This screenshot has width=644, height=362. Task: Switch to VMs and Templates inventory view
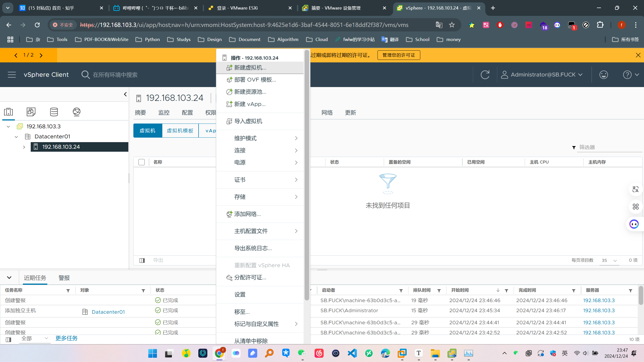(x=31, y=112)
